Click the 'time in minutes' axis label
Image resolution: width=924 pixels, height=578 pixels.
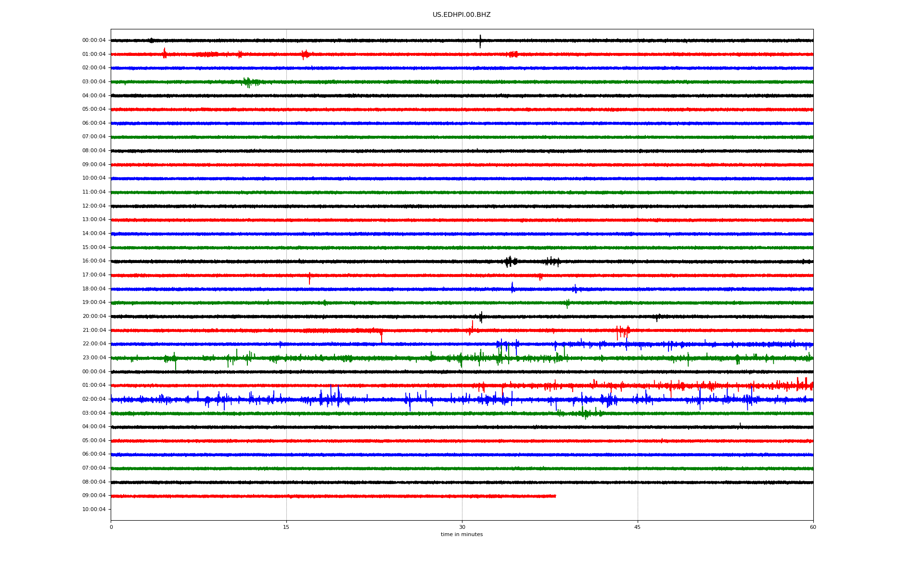point(462,535)
